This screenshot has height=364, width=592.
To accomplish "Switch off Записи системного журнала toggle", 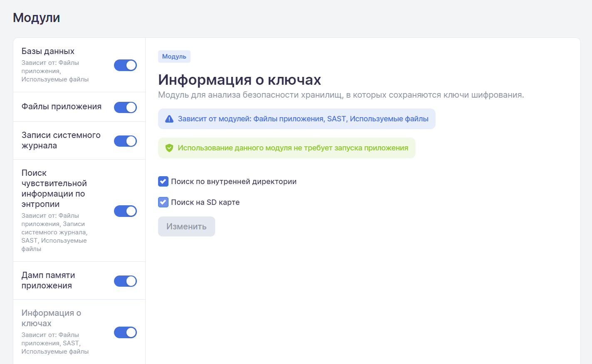I will click(x=125, y=141).
